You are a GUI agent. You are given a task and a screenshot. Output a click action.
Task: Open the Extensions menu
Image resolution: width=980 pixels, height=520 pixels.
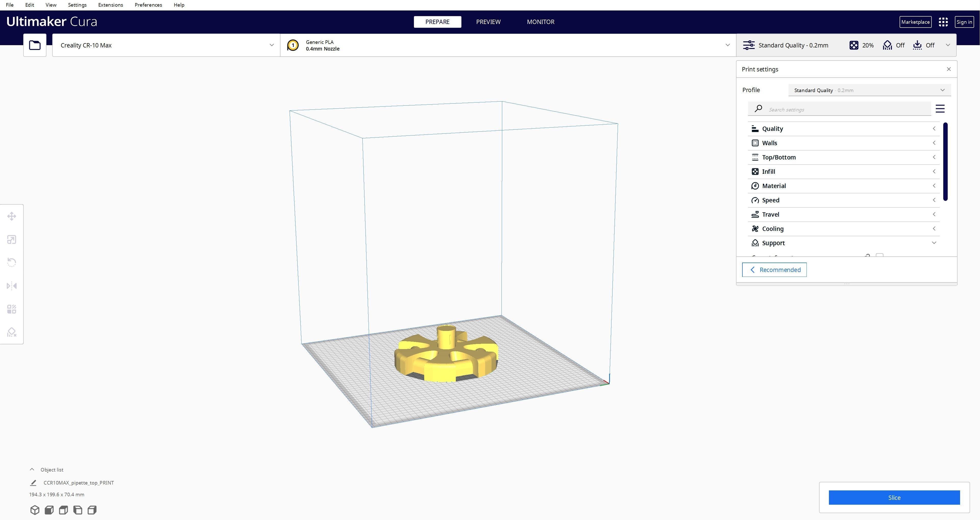[110, 5]
